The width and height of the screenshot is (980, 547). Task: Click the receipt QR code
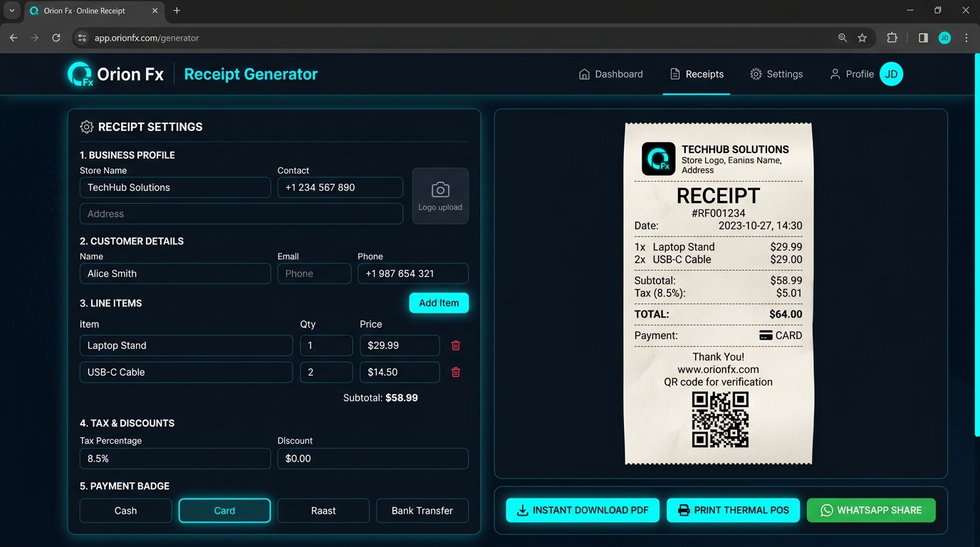[x=720, y=420]
